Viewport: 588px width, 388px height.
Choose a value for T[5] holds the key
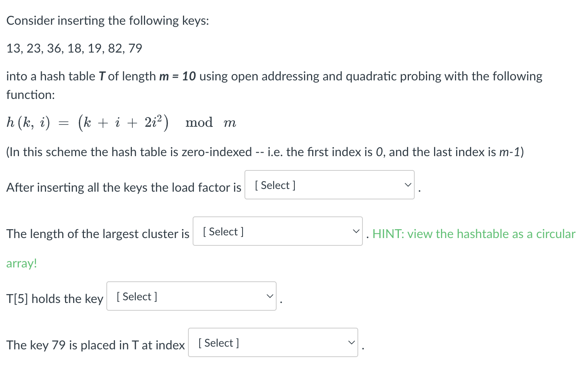191,296
